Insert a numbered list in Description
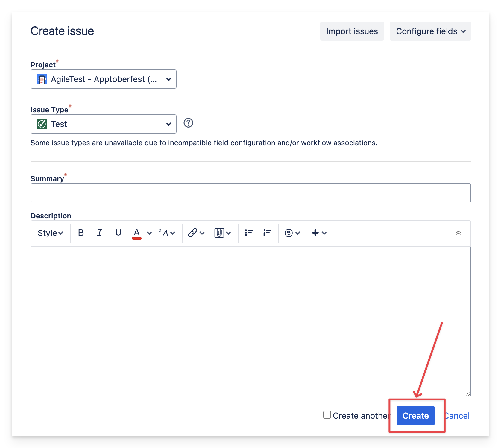501x448 pixels. tap(267, 233)
